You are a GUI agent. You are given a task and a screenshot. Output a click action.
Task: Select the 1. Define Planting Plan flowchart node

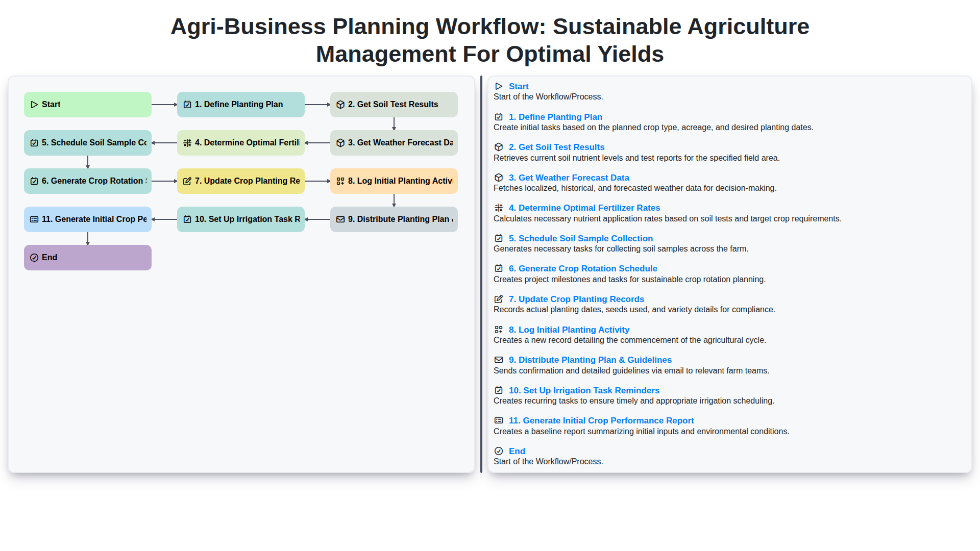[241, 105]
